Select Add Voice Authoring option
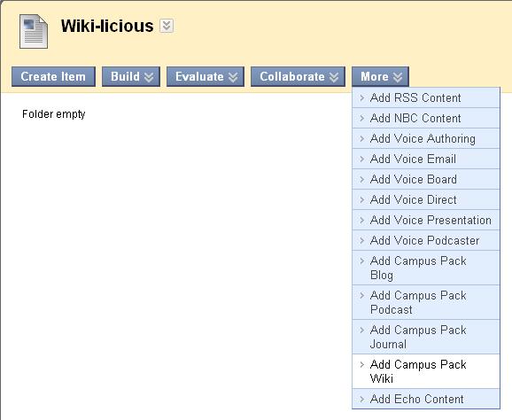The image size is (512, 420). coord(426,138)
